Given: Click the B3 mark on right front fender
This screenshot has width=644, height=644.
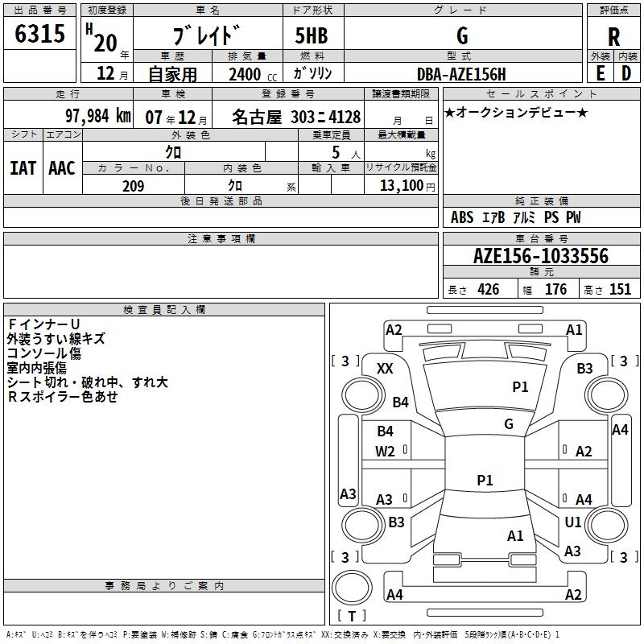Looking at the screenshot, I should [x=584, y=369].
